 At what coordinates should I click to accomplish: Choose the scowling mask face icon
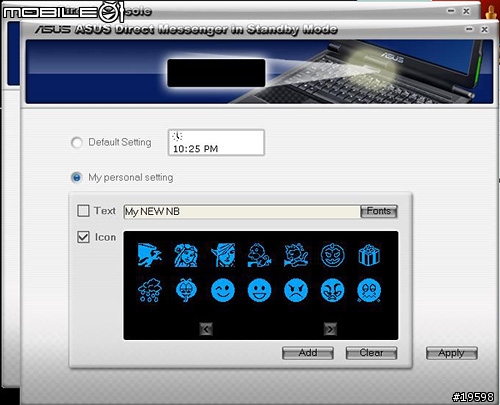click(332, 290)
